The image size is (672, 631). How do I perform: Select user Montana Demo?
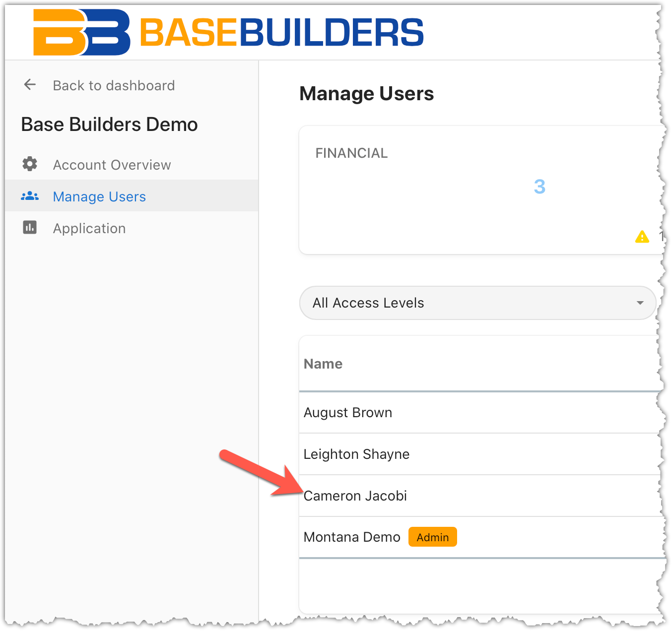(352, 537)
